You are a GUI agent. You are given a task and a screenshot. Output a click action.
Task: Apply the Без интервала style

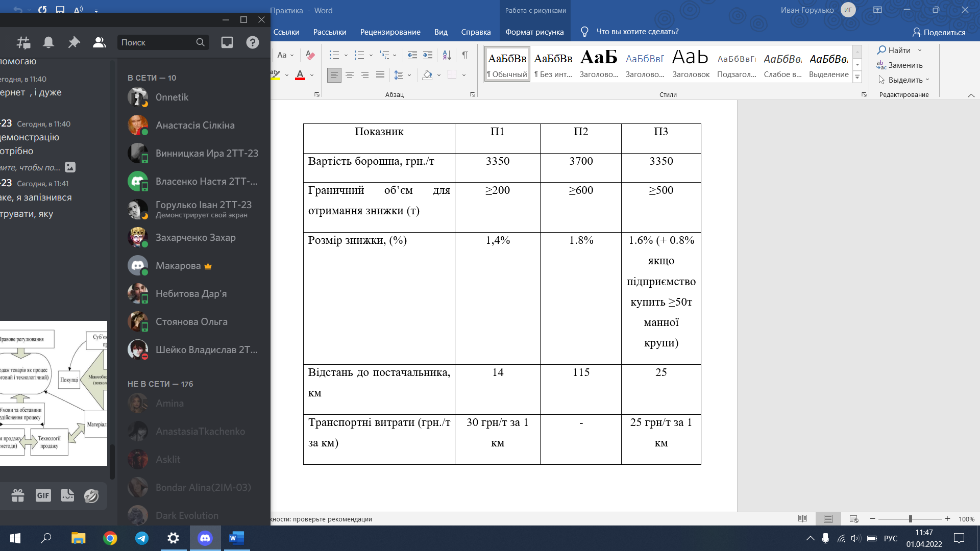tap(553, 64)
